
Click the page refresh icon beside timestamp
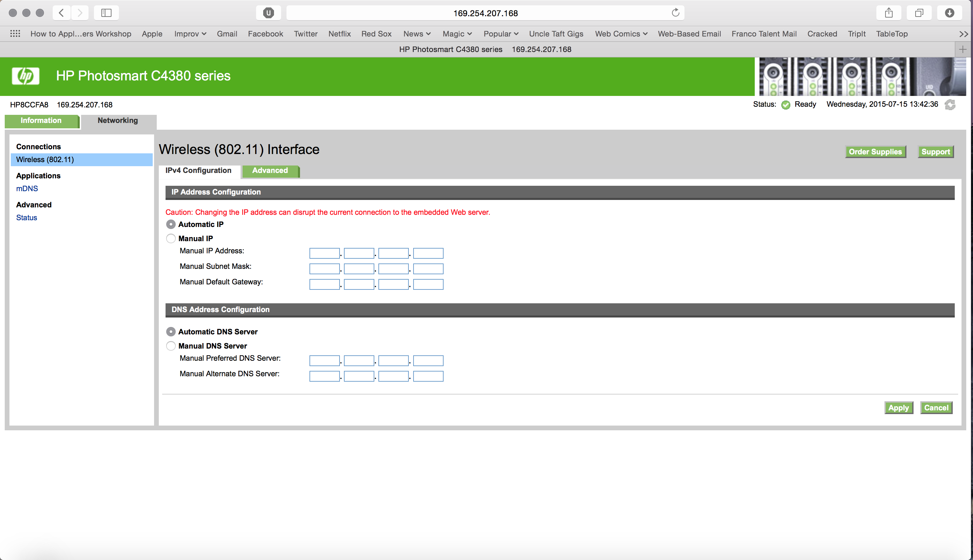pos(950,105)
